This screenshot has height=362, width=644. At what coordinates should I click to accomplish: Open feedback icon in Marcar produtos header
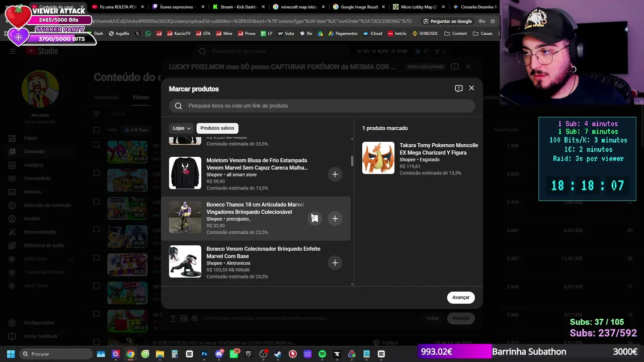pyautogui.click(x=459, y=88)
